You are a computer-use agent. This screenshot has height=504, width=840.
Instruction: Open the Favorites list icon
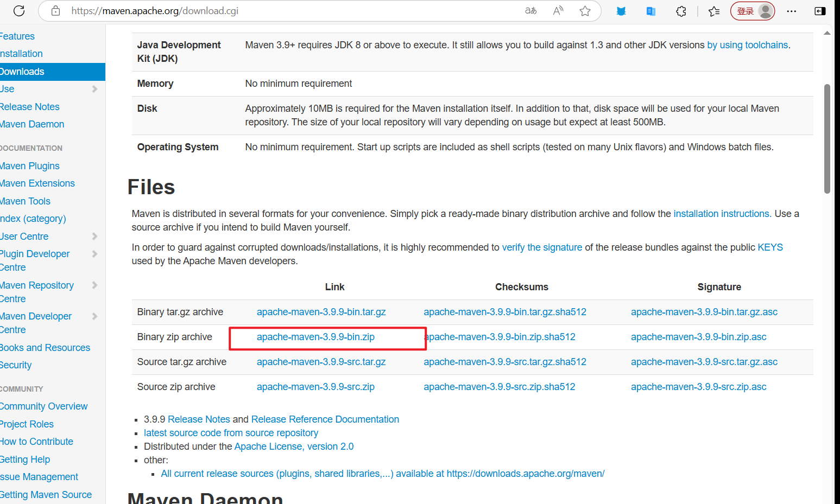click(x=714, y=11)
